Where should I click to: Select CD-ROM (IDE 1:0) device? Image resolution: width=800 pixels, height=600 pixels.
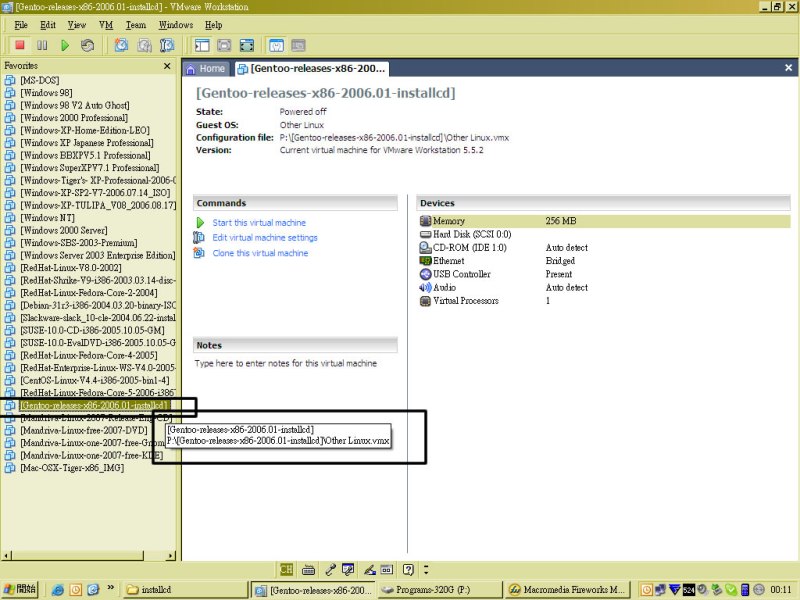469,247
